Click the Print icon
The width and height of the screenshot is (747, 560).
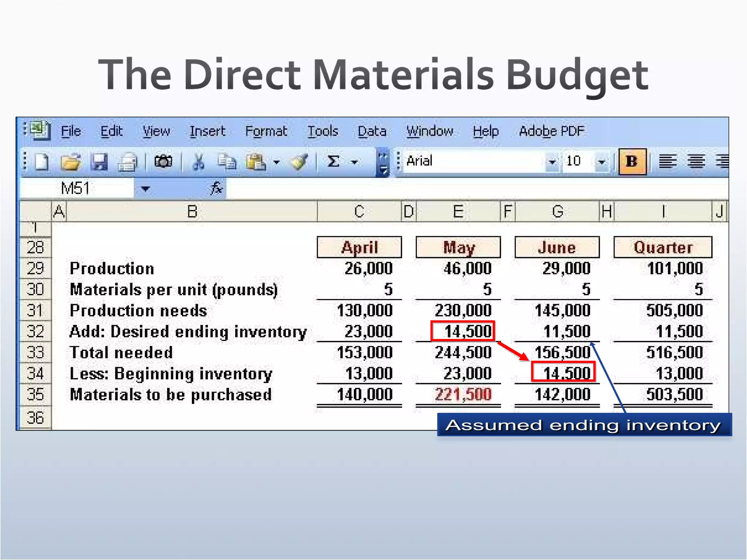pyautogui.click(x=127, y=162)
